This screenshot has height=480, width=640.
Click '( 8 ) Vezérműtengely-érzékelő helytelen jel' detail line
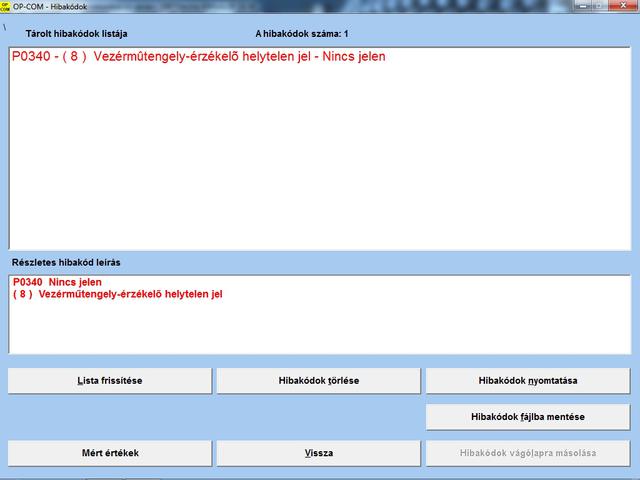click(118, 294)
